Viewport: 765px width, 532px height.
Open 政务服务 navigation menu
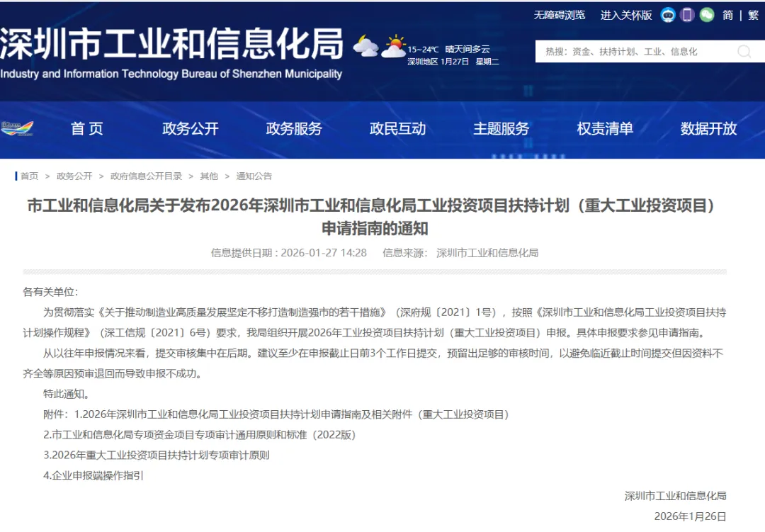pos(294,128)
